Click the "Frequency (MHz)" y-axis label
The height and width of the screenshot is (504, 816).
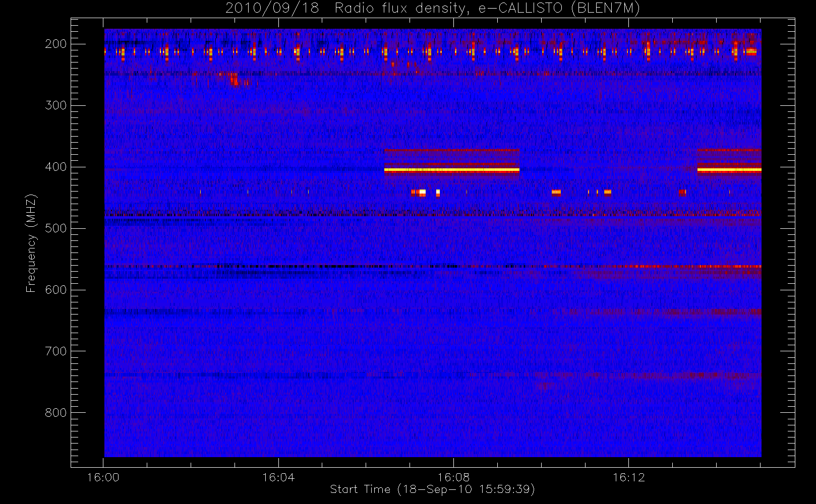[x=31, y=243]
